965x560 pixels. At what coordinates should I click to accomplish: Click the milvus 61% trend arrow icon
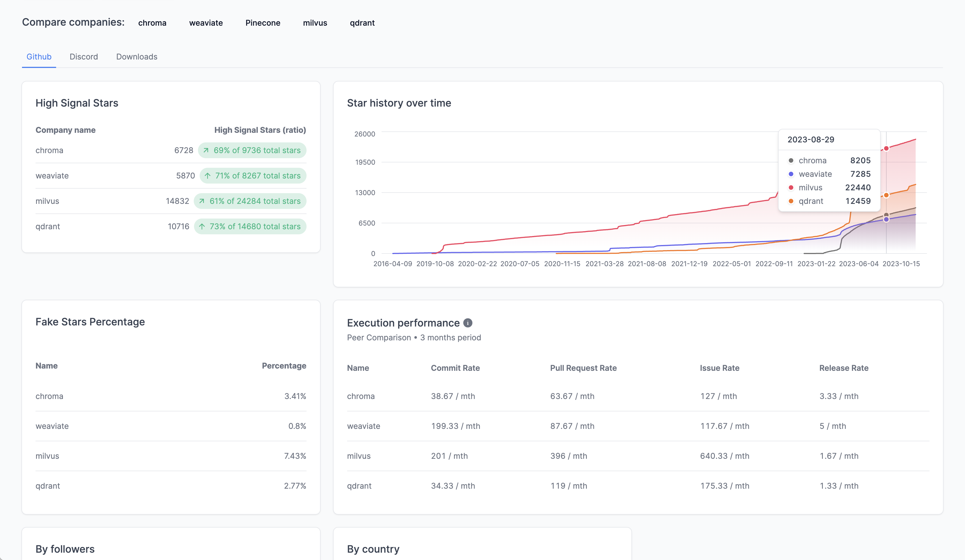click(x=202, y=201)
